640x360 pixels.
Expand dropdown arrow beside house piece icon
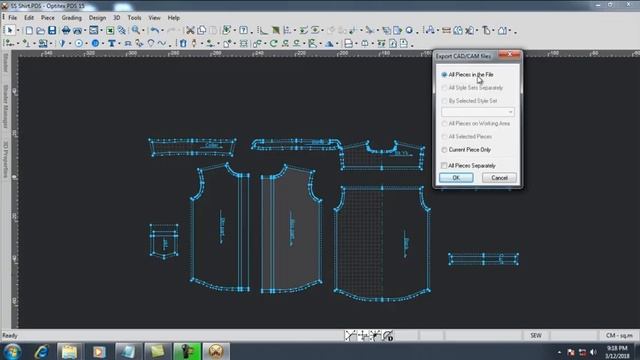[x=510, y=31]
